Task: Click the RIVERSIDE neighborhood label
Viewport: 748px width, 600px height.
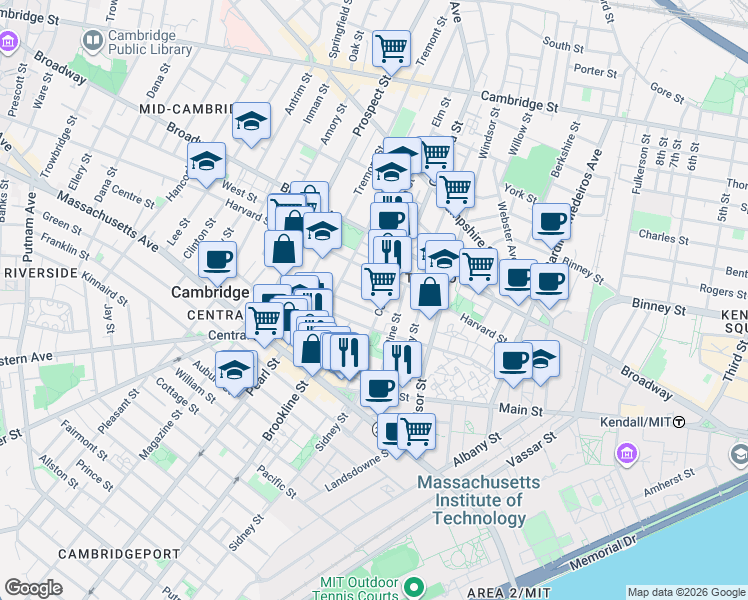Action: (41, 273)
